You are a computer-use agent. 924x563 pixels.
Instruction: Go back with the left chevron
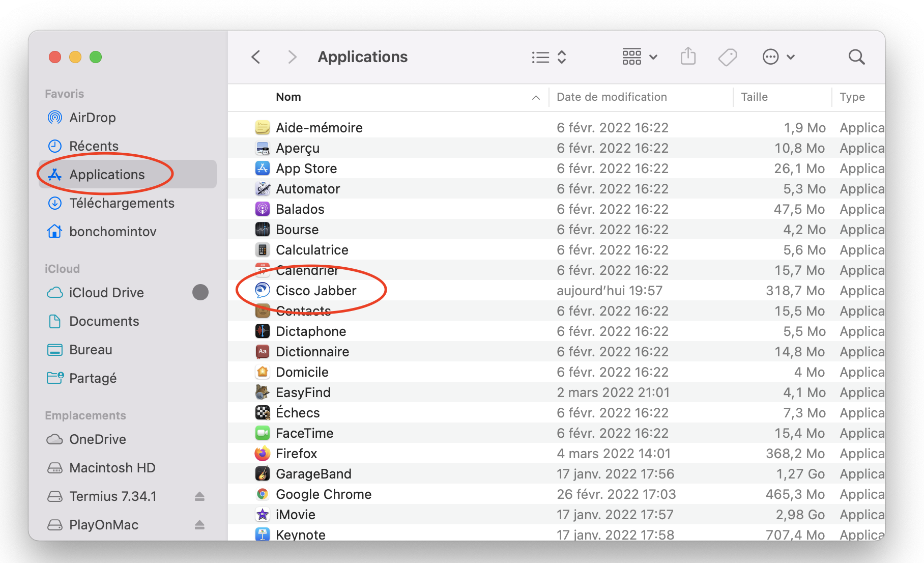(x=256, y=57)
